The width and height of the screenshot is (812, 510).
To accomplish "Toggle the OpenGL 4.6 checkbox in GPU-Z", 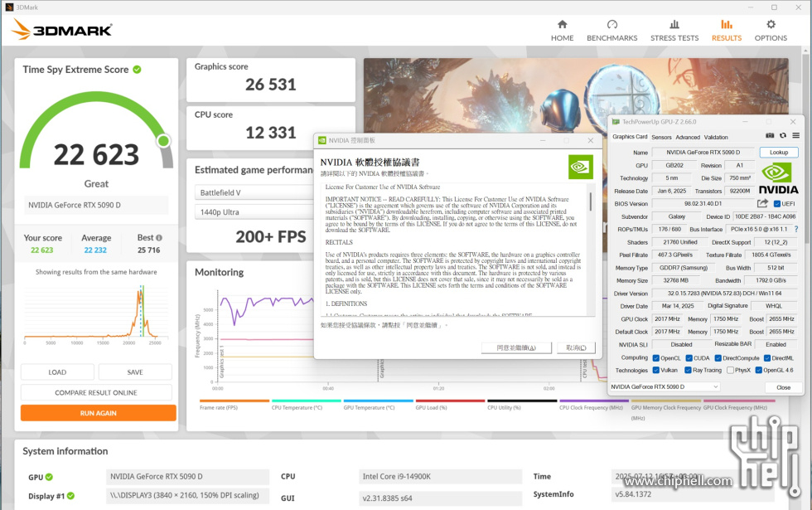I will click(x=759, y=370).
